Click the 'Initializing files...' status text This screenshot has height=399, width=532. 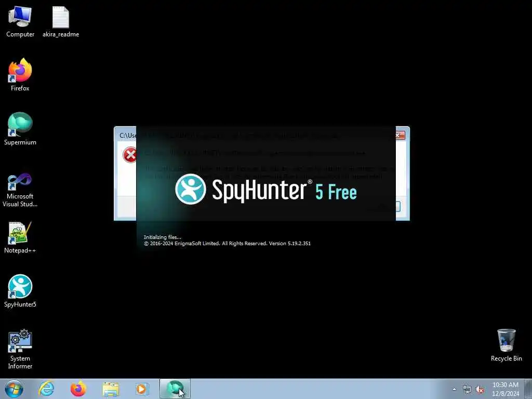pos(162,237)
